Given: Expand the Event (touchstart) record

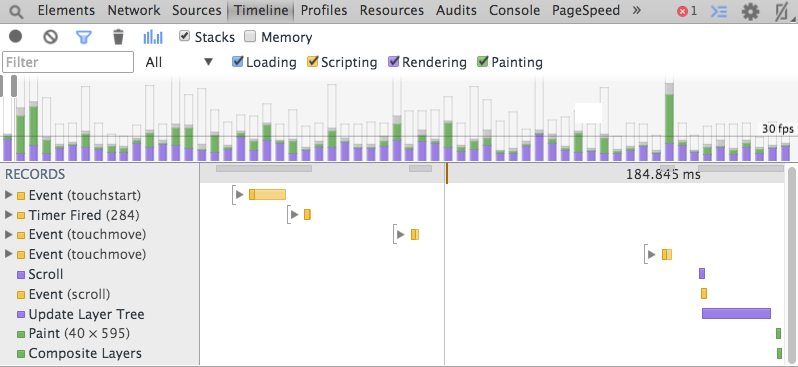Looking at the screenshot, I should 8,195.
